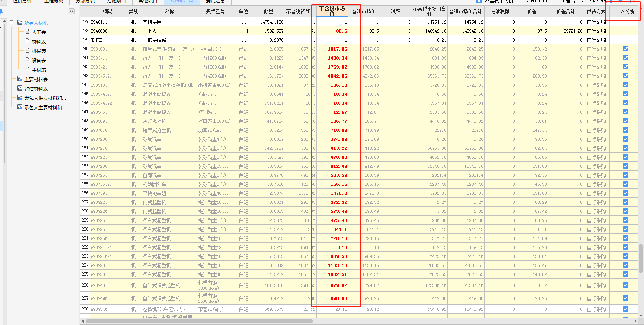Select row number 250 header
644x325 pixels.
coord(85,139)
